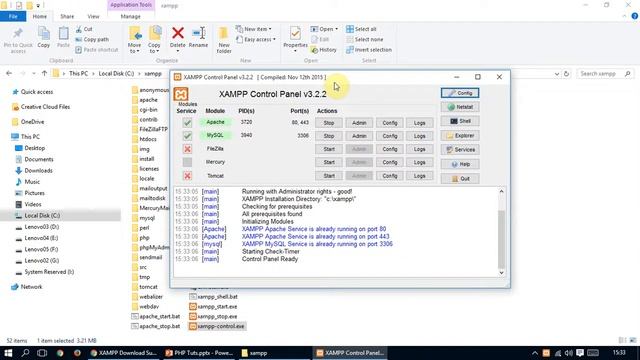This screenshot has height=360, width=640.
Task: Switch to the Manage ribbon tab
Action: [131, 16]
